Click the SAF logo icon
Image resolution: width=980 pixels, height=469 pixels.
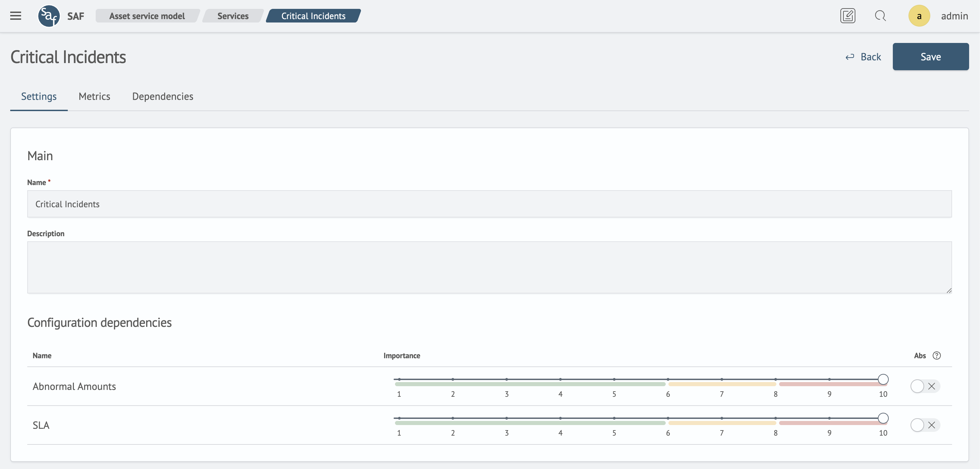pos(49,16)
